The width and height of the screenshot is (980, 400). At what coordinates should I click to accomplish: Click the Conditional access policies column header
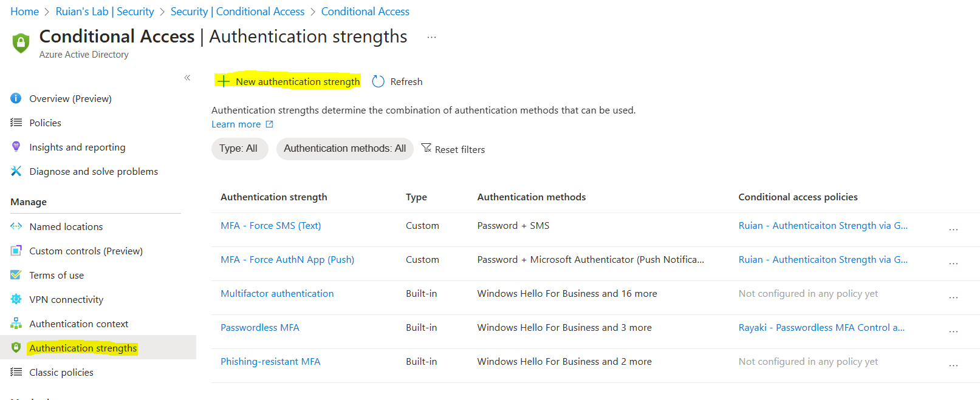click(x=798, y=197)
